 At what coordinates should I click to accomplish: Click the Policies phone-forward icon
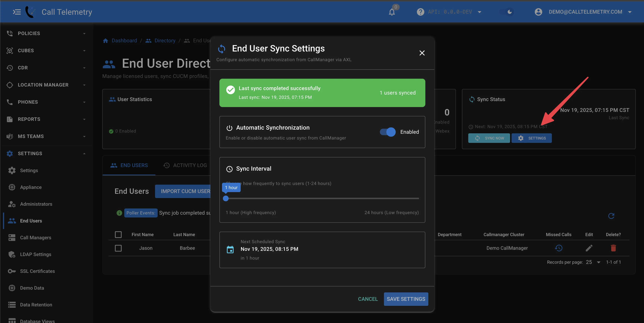[10, 33]
